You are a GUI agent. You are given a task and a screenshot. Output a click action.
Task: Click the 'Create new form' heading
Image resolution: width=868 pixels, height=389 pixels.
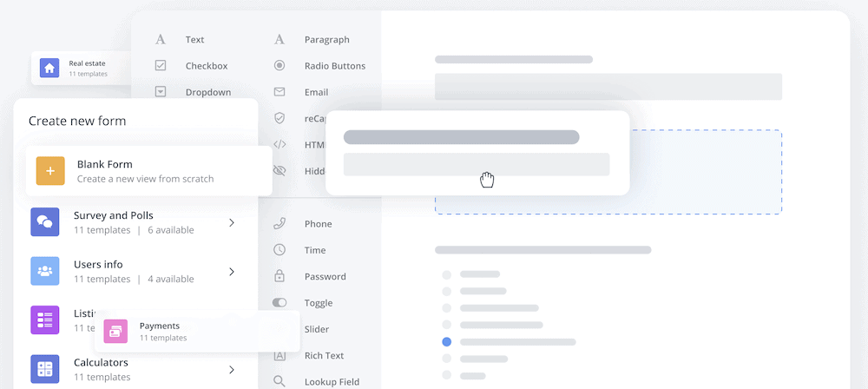point(77,121)
